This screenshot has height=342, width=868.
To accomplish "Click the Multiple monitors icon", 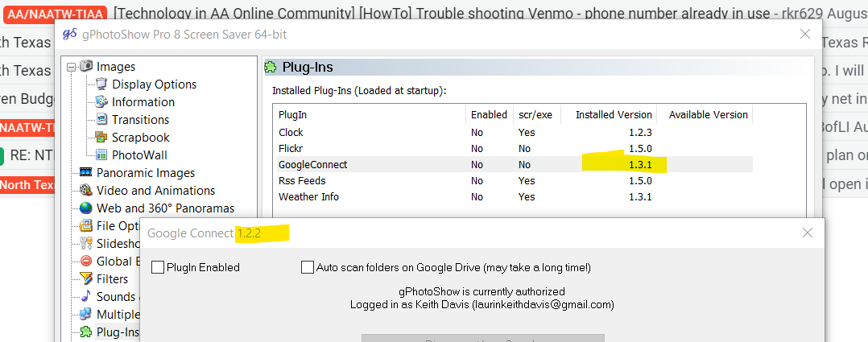I will (86, 315).
